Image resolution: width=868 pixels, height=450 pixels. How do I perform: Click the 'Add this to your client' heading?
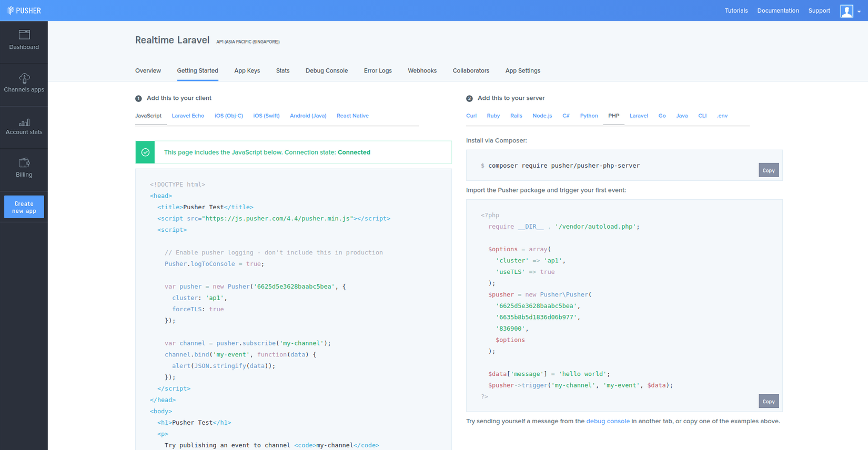(179, 98)
